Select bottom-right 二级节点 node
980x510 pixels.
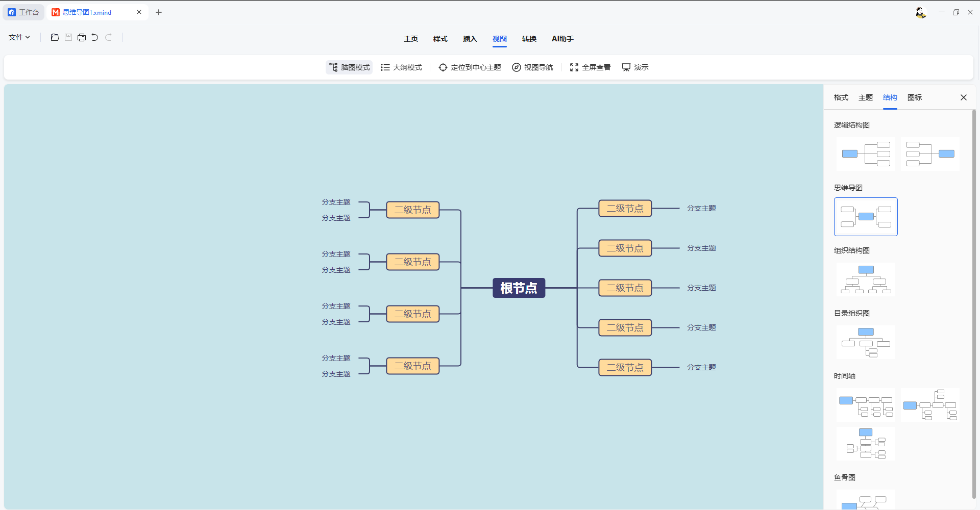(x=625, y=368)
